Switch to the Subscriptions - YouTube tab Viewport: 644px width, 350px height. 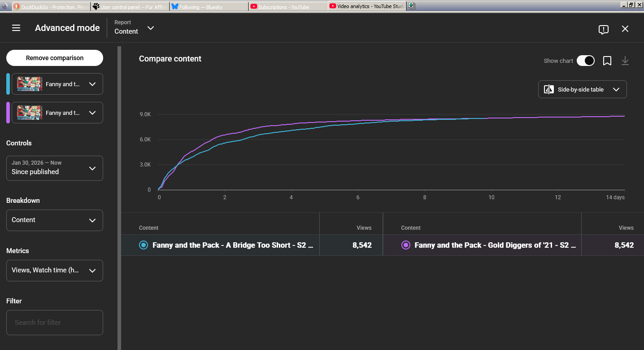[x=287, y=7]
